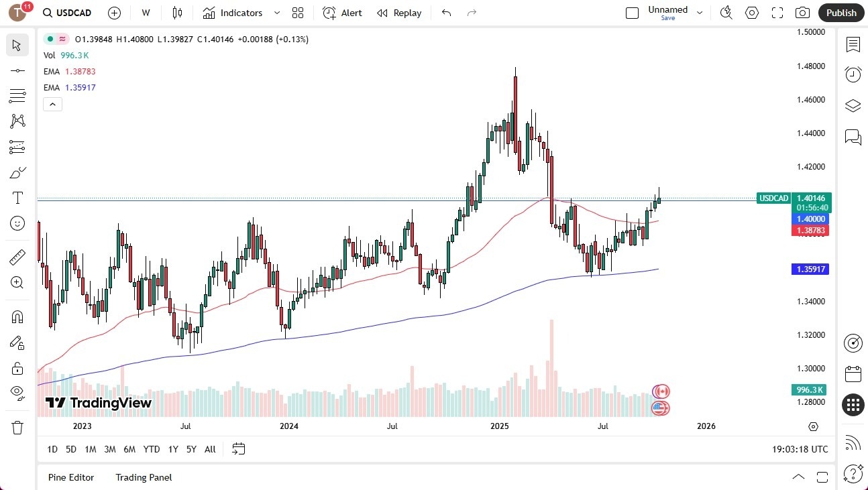Take a chart snapshot with the camera
Screen dimensions: 868x490
(x=802, y=12)
